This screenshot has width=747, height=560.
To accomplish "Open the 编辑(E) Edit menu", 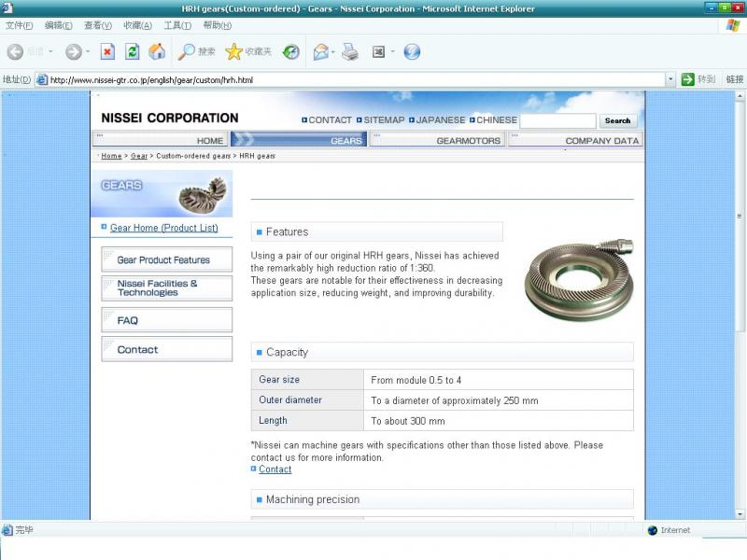I will (x=58, y=25).
